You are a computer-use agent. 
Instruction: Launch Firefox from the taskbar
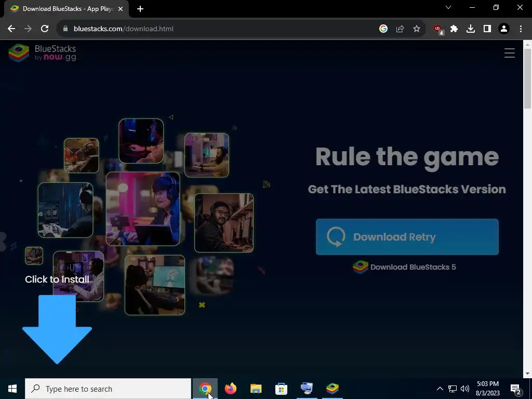click(x=230, y=389)
